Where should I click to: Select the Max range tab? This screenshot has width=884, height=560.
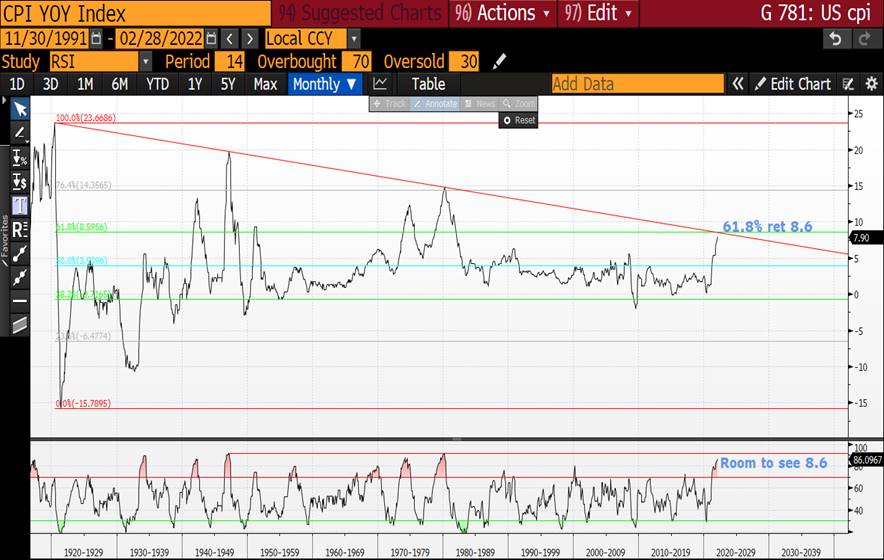265,84
